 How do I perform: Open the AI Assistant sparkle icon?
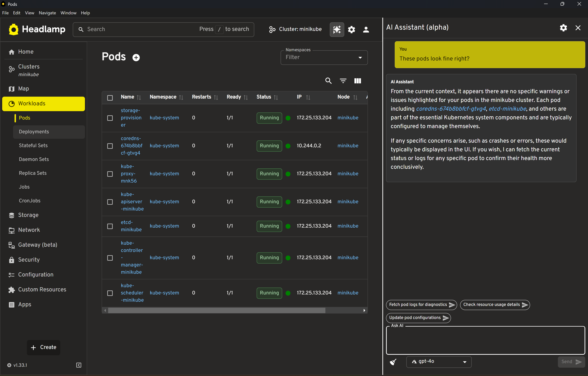(x=337, y=29)
